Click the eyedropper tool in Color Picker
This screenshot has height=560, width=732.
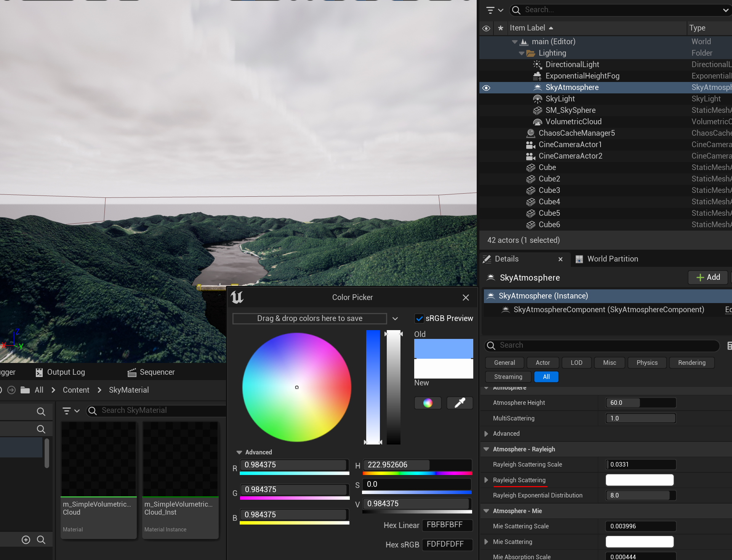(x=460, y=403)
